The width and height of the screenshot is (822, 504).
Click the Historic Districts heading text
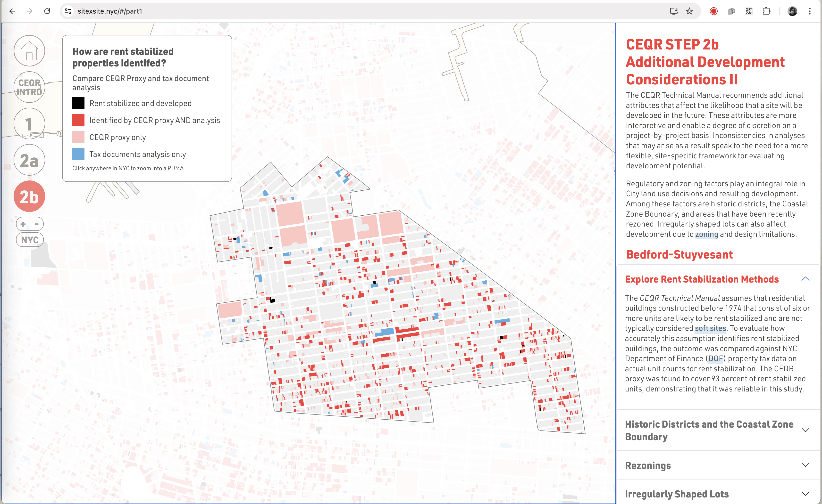[x=709, y=430]
